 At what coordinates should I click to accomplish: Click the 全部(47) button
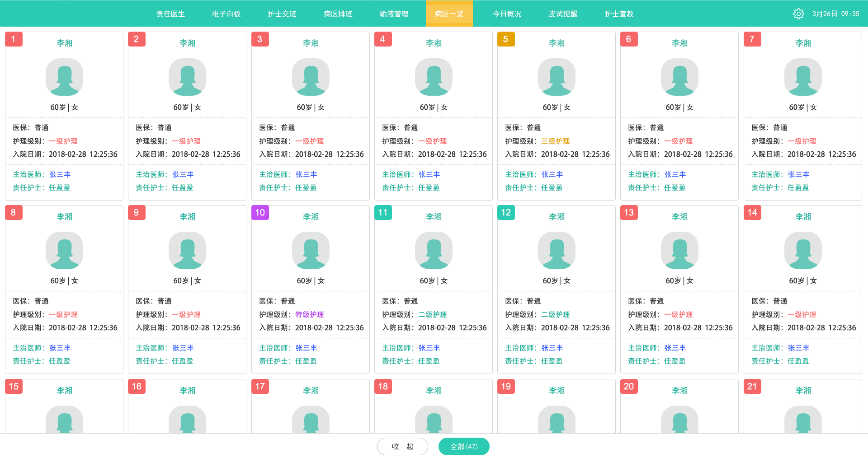pyautogui.click(x=464, y=446)
